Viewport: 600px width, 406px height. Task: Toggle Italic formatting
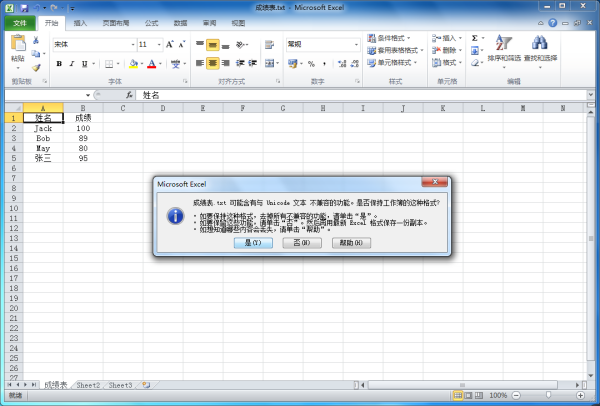[72, 64]
